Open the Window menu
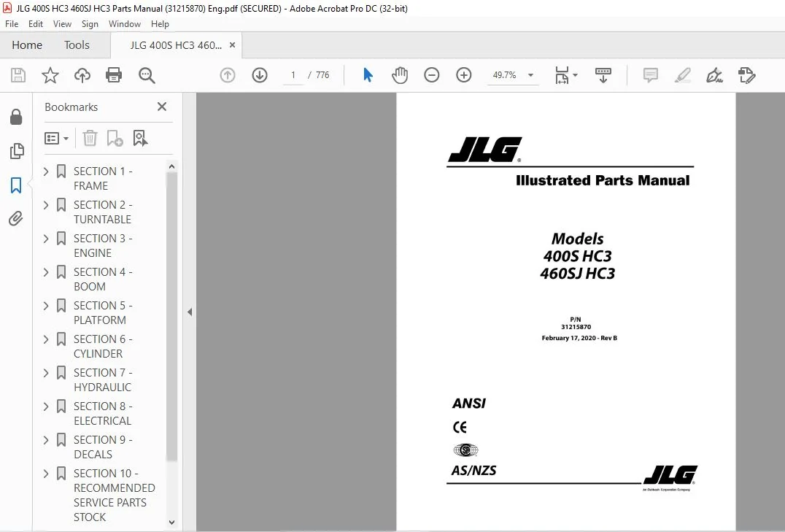785x532 pixels. point(125,23)
